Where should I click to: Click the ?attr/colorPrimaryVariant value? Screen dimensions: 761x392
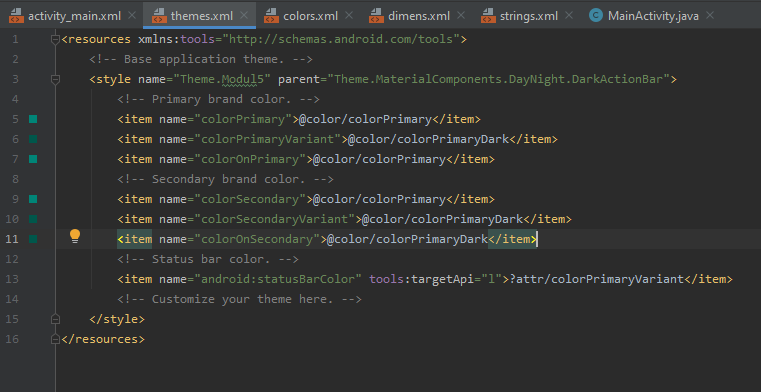pos(596,279)
